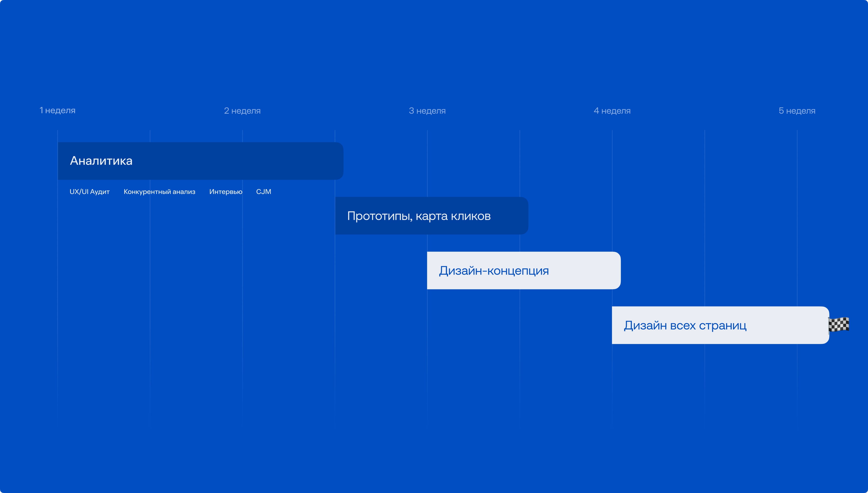Image resolution: width=868 pixels, height=493 pixels.
Task: Select the CJM subtask label
Action: coord(263,192)
